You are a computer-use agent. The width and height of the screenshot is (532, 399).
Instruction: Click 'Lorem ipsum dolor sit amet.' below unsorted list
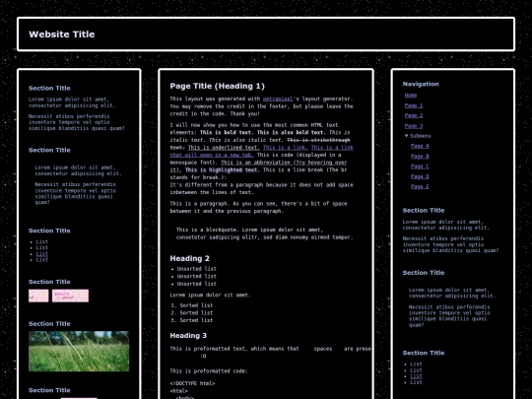click(210, 295)
